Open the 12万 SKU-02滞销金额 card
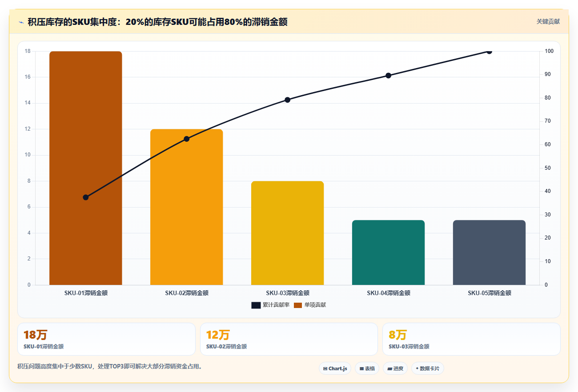 click(x=289, y=339)
